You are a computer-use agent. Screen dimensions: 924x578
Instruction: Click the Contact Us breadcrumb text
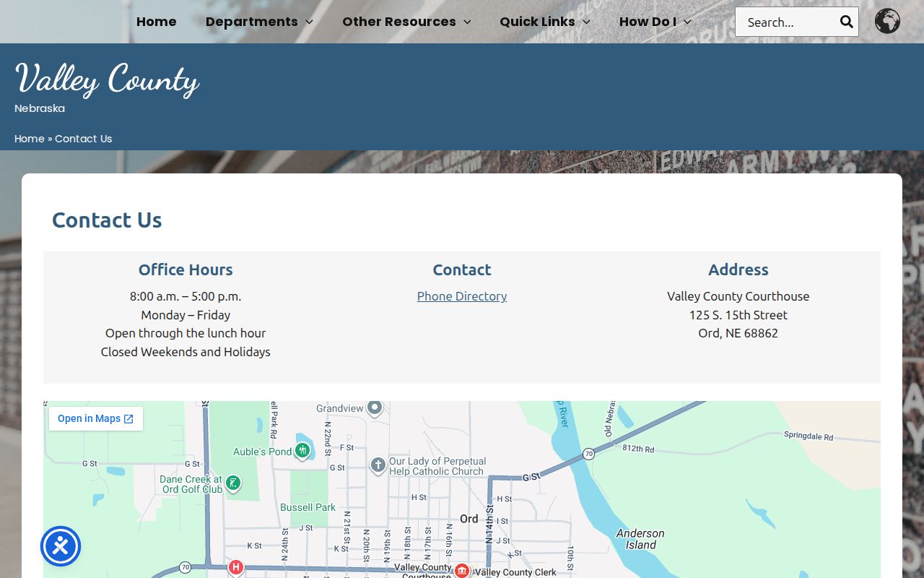pos(84,139)
